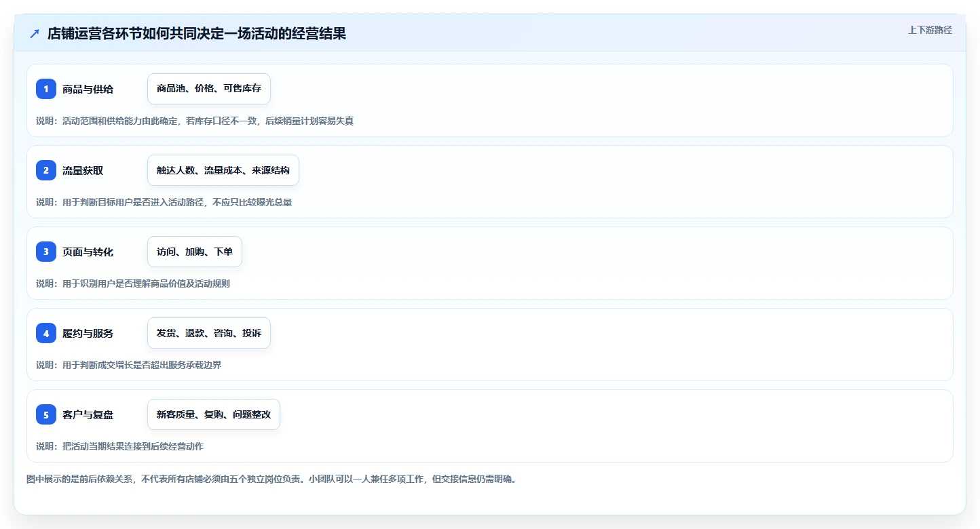Click the note about 不应只比较曝光总量
Image resolution: width=980 pixels, height=529 pixels.
click(x=164, y=202)
